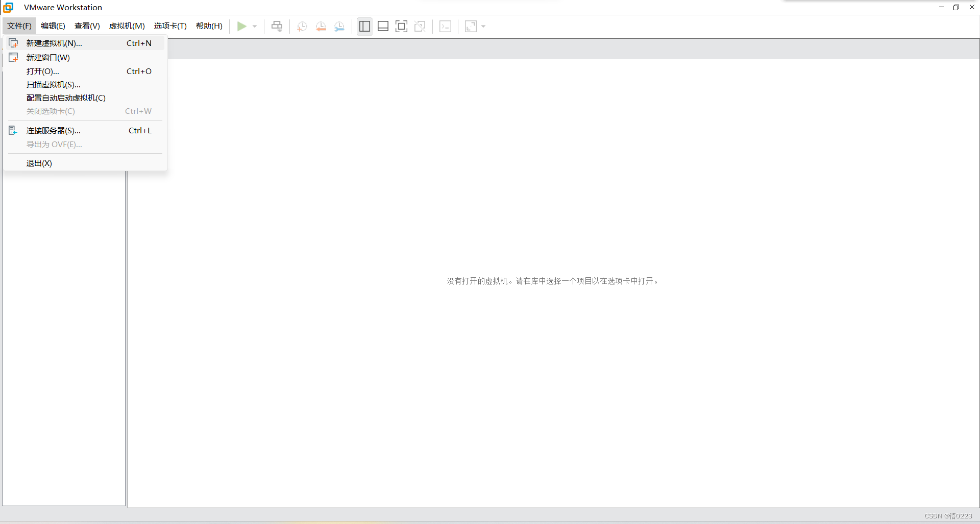The width and height of the screenshot is (980, 524).
Task: Select 配置自动启动虚拟机(C) menu entry
Action: (85, 98)
